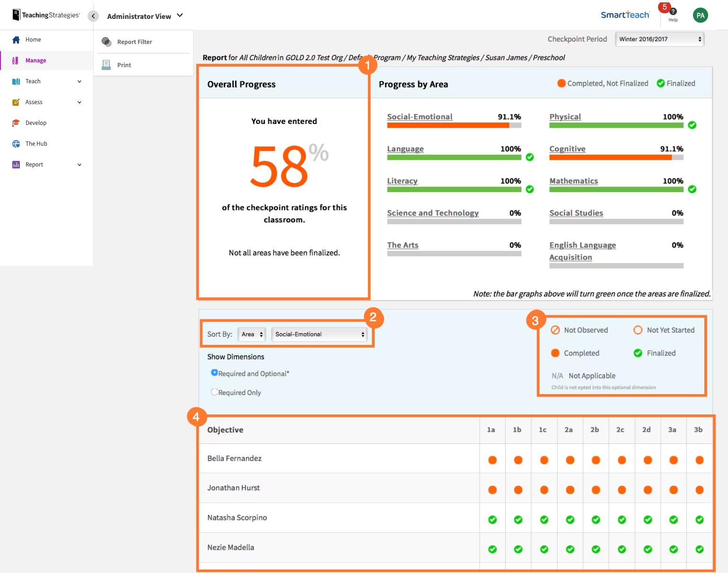Select the Required and Optional radio button

click(x=215, y=372)
